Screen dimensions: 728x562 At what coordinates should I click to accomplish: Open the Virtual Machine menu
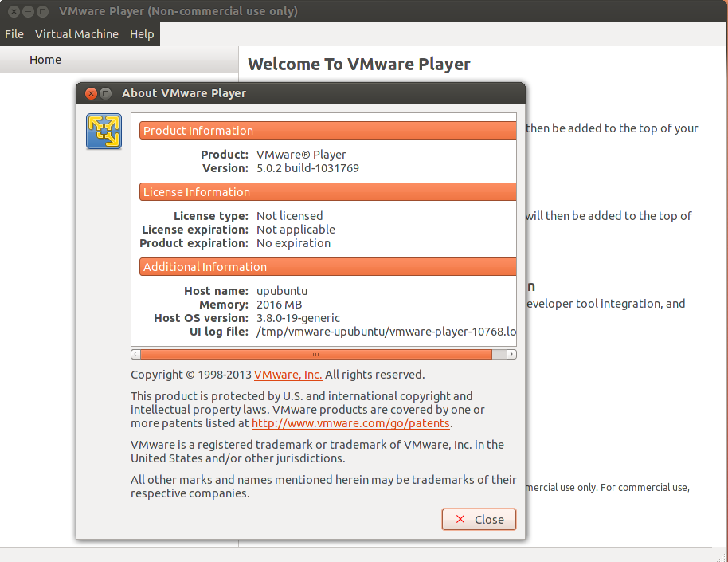click(x=76, y=34)
